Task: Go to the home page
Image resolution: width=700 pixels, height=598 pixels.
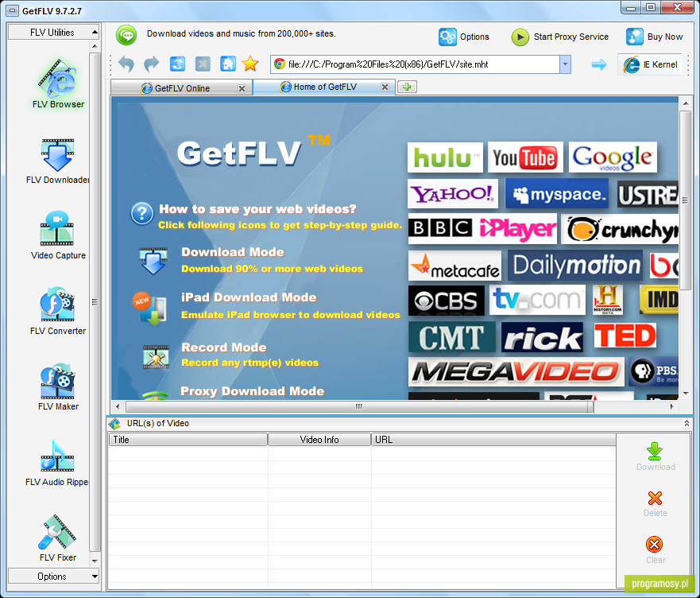Action: click(228, 64)
